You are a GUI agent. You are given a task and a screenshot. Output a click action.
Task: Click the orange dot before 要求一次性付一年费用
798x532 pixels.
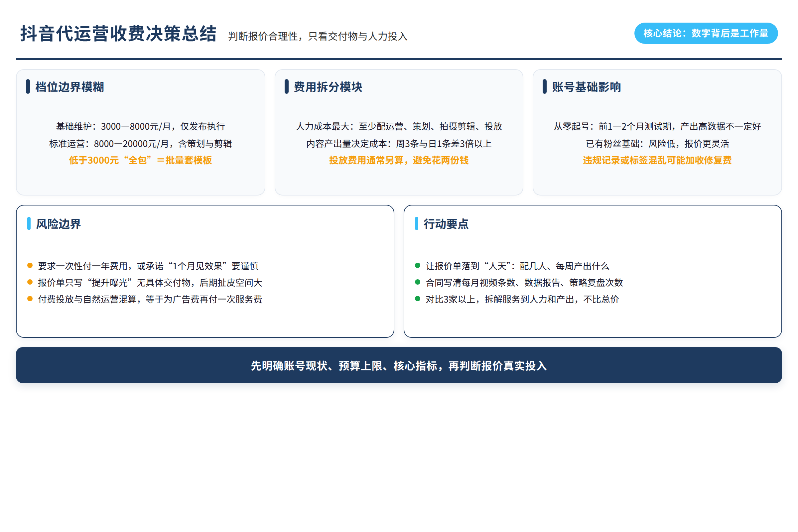[30, 265]
